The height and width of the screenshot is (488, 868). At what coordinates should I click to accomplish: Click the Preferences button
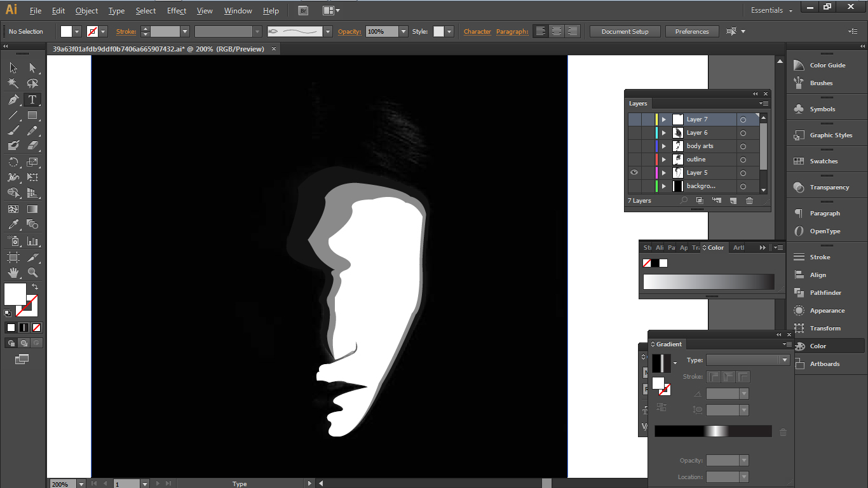(692, 31)
